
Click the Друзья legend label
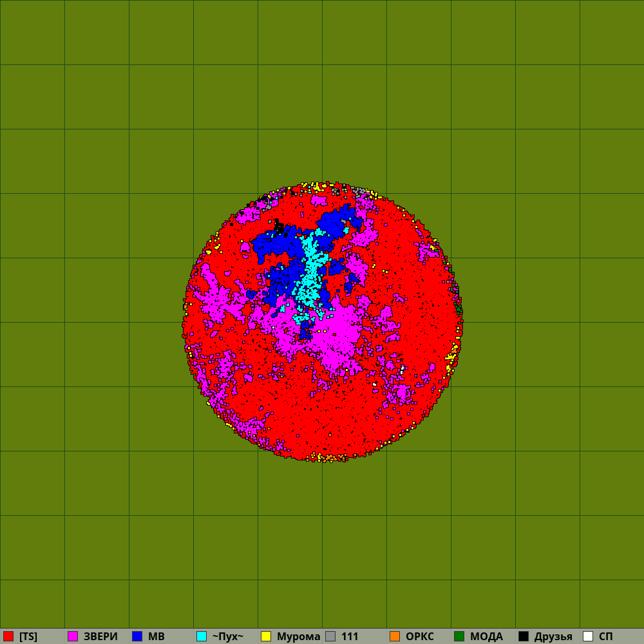coord(553,637)
